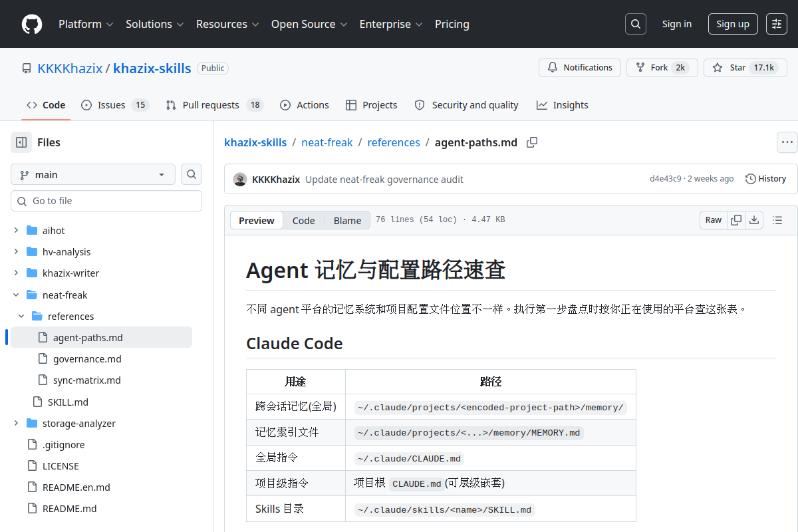
Task: Open the GitHub home logo
Action: coord(32,24)
